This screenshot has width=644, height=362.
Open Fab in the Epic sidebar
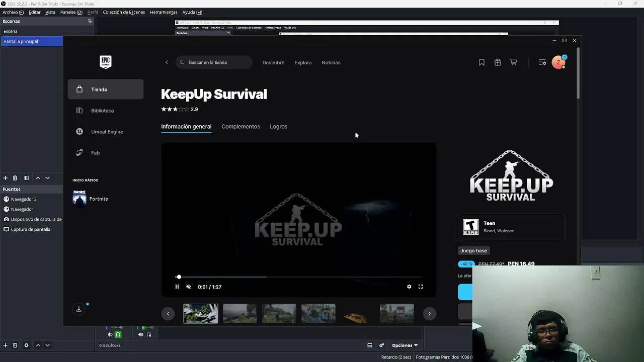[x=106, y=153]
